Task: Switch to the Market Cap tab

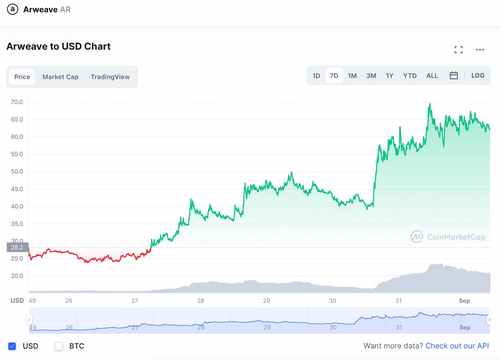Action: 60,77
